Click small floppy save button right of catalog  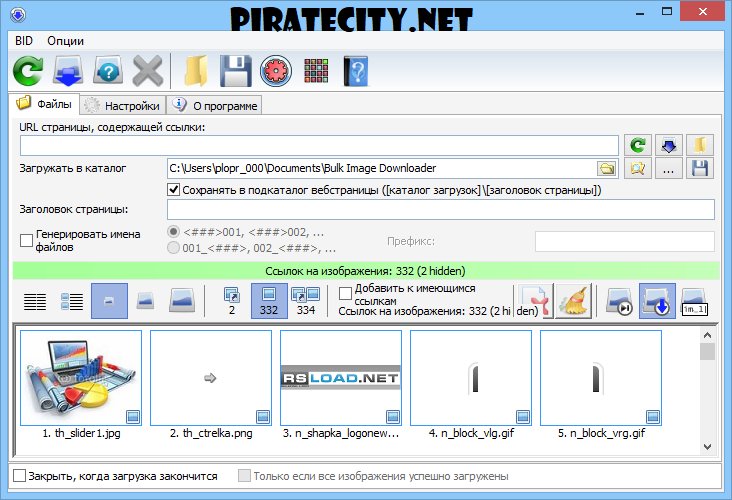(699, 168)
